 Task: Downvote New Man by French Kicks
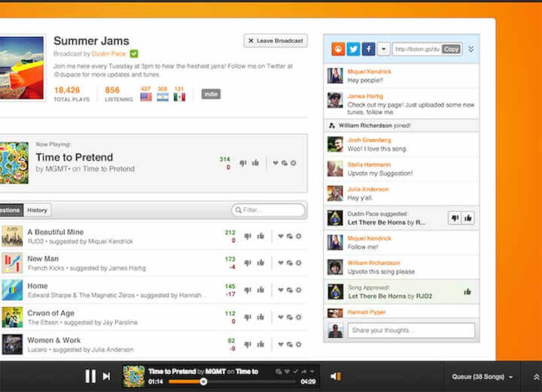pyautogui.click(x=248, y=263)
